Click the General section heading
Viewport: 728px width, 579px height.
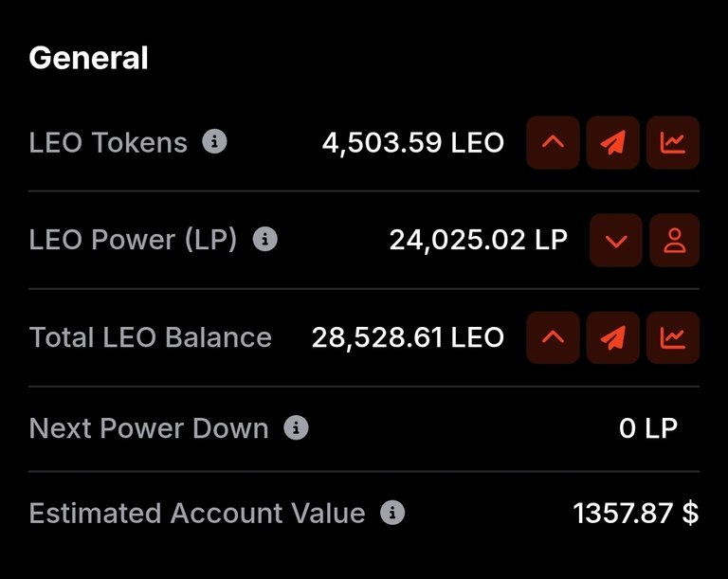coord(88,58)
